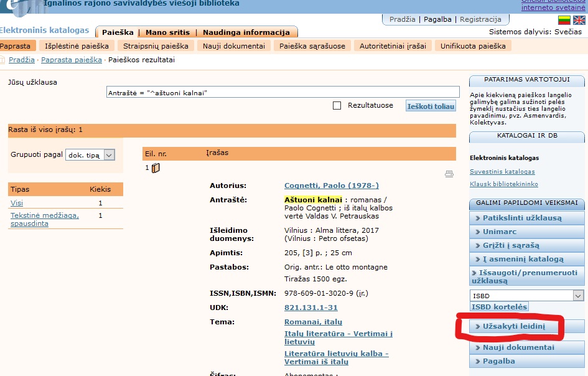Click the ISBD kortelės button

(x=499, y=307)
